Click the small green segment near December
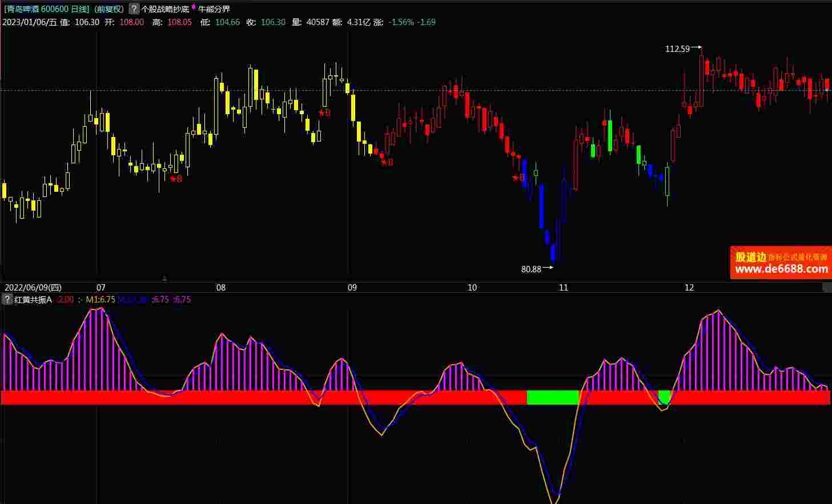 point(664,397)
